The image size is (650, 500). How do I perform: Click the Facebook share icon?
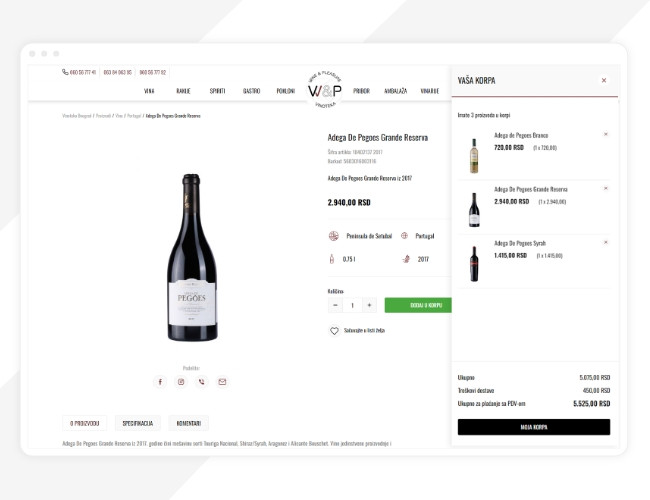(160, 381)
